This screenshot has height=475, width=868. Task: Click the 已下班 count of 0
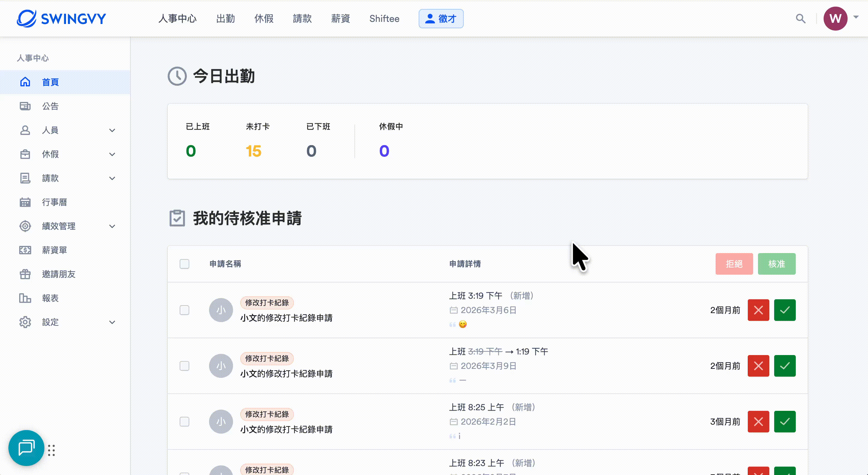[x=311, y=151]
